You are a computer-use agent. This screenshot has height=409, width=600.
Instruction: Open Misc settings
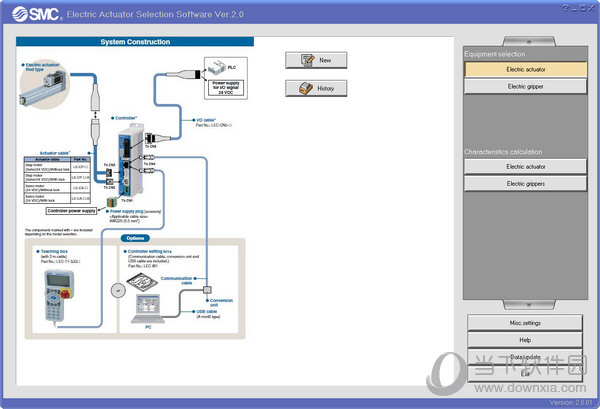coord(525,323)
